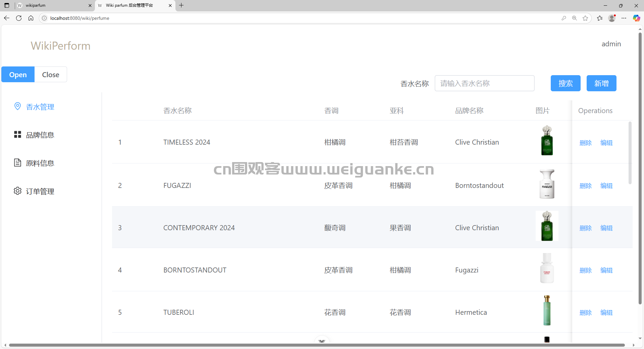644x349 pixels.
Task: Click the 香调 column header
Action: 331,111
